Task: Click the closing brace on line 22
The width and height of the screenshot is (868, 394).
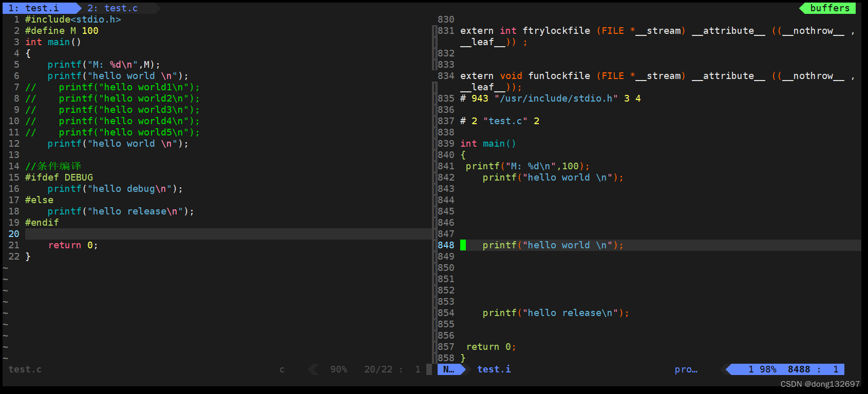Action: [28, 257]
